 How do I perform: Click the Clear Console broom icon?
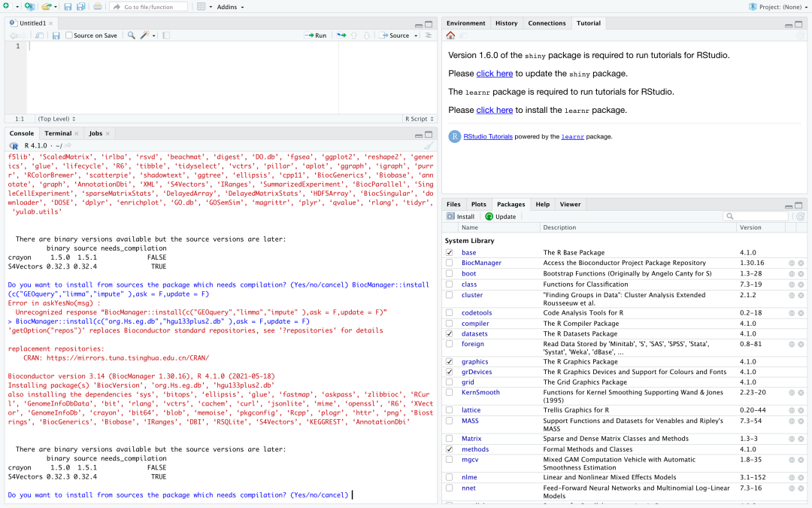(429, 146)
